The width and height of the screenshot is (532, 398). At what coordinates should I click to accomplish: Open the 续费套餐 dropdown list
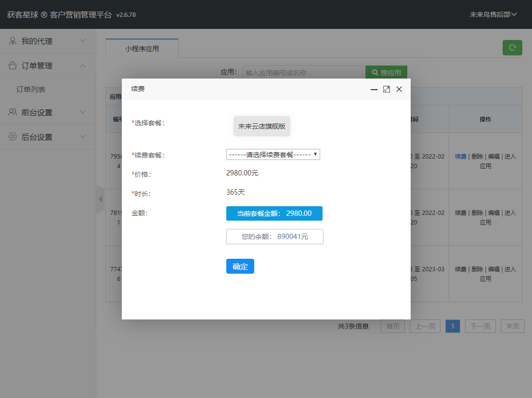[273, 155]
